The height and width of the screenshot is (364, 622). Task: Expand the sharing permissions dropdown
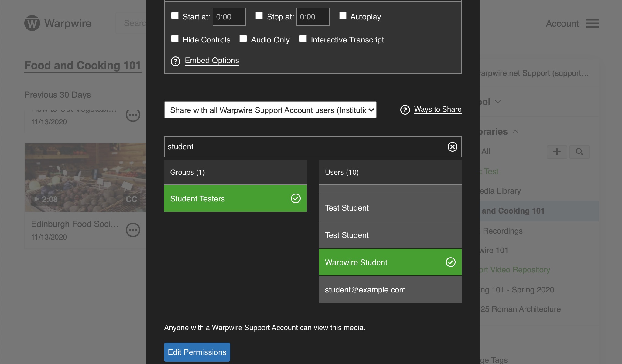click(270, 110)
